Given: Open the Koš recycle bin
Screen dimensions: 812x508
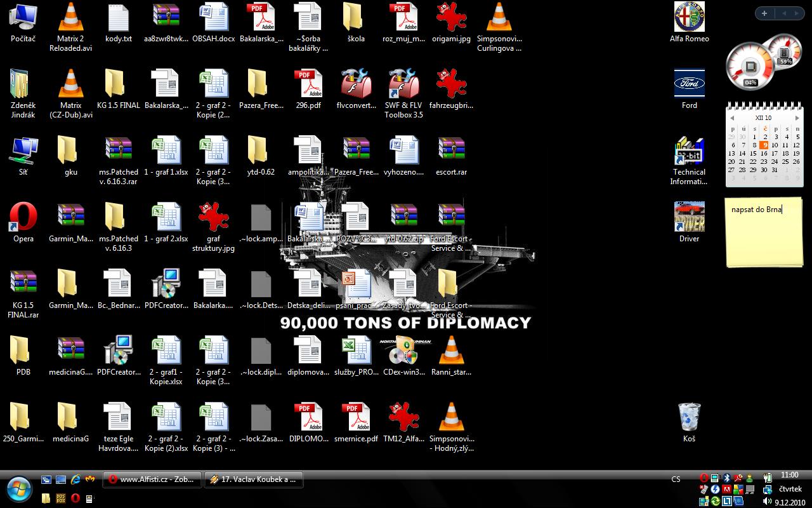Looking at the screenshot, I should coord(689,418).
